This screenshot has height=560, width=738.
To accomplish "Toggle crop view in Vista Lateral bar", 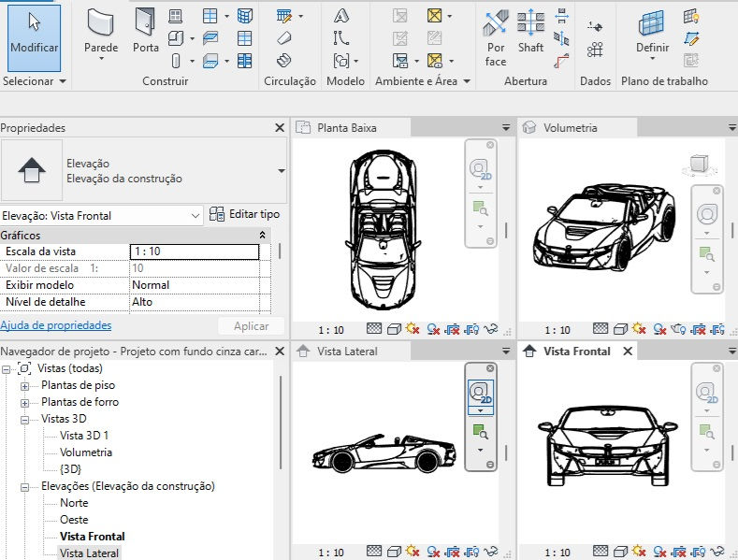I will click(x=452, y=551).
